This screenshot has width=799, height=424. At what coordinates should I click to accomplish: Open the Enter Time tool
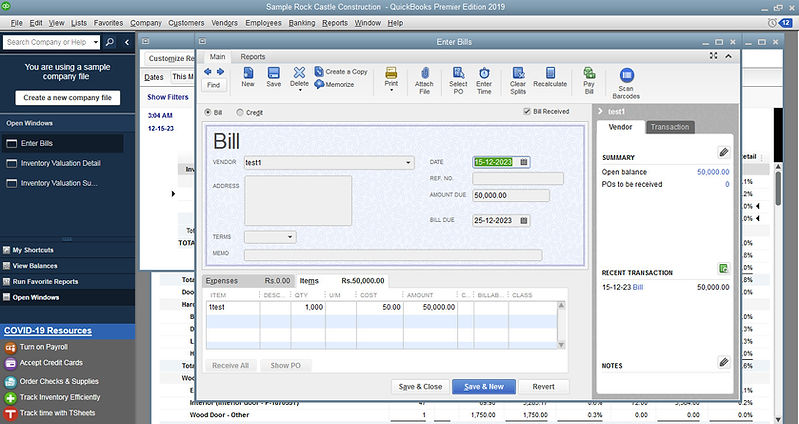(484, 81)
